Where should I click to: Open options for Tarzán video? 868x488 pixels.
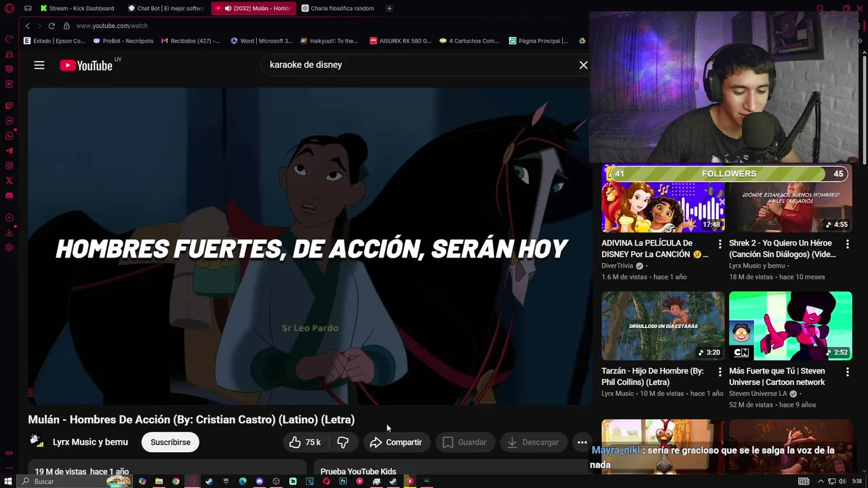click(719, 371)
